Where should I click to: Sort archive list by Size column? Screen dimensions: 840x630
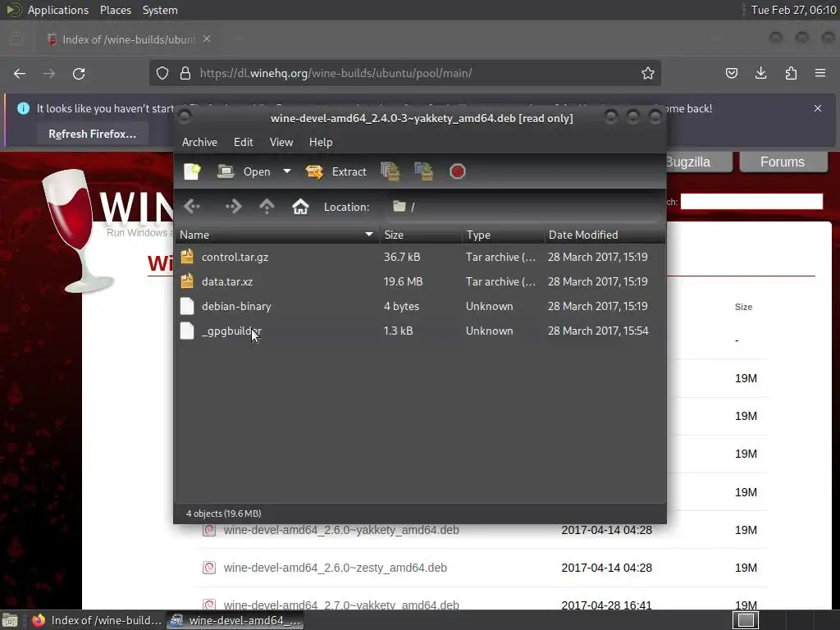click(421, 235)
